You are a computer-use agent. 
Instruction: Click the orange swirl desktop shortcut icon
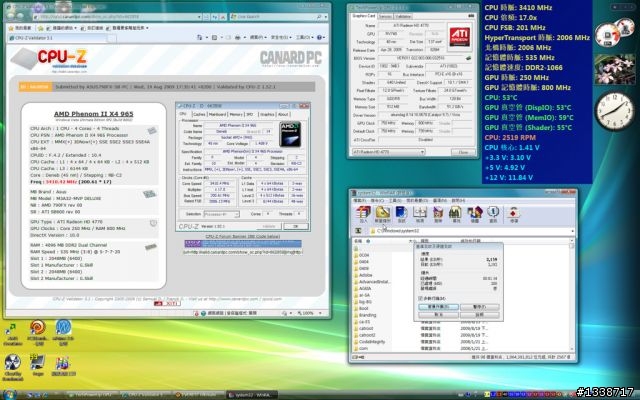click(x=38, y=327)
